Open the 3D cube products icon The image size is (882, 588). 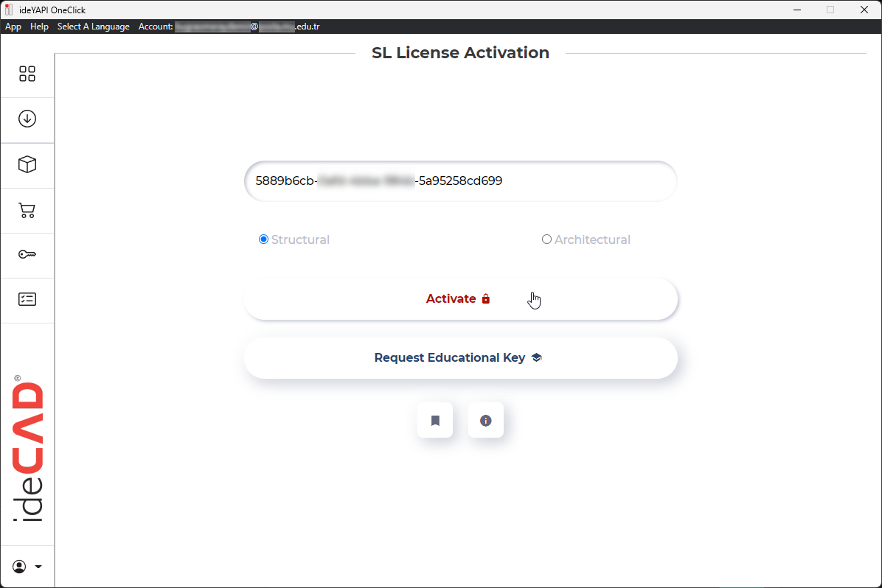tap(27, 164)
